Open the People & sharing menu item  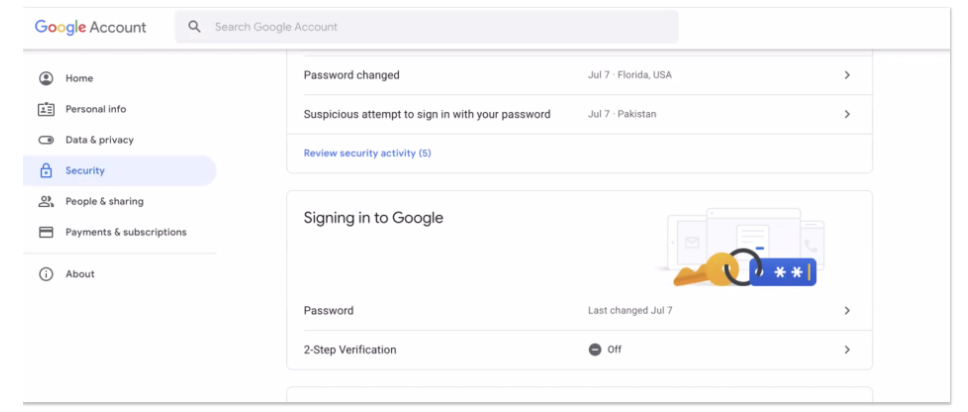coord(104,201)
